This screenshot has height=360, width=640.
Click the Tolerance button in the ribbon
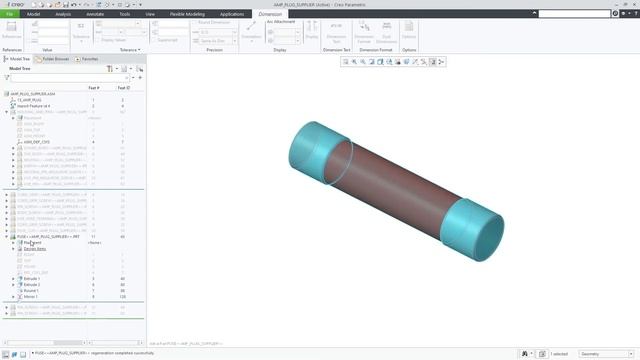pos(81,32)
